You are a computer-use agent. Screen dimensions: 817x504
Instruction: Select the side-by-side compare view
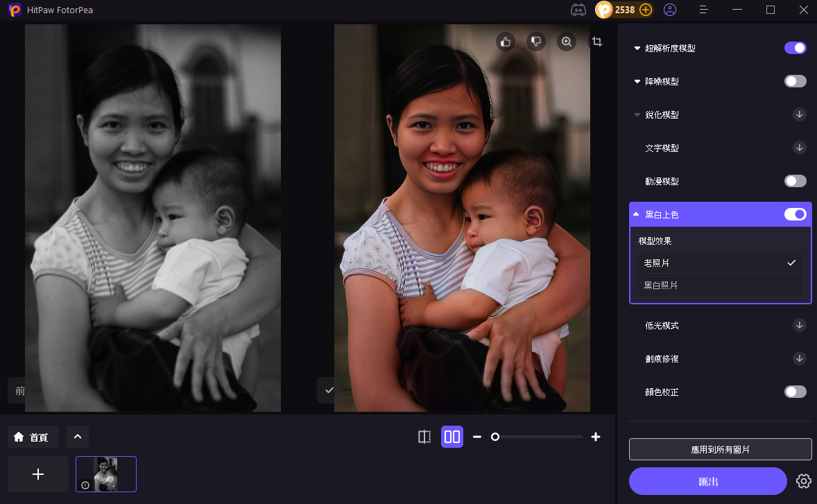click(452, 437)
